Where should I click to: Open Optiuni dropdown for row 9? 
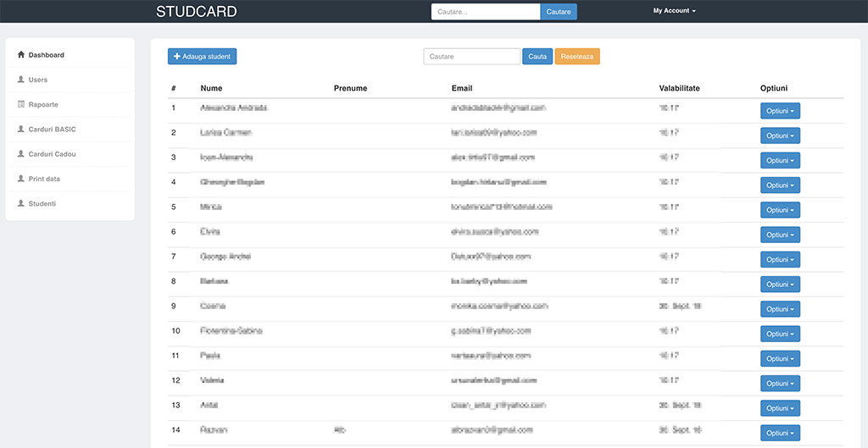coord(780,309)
